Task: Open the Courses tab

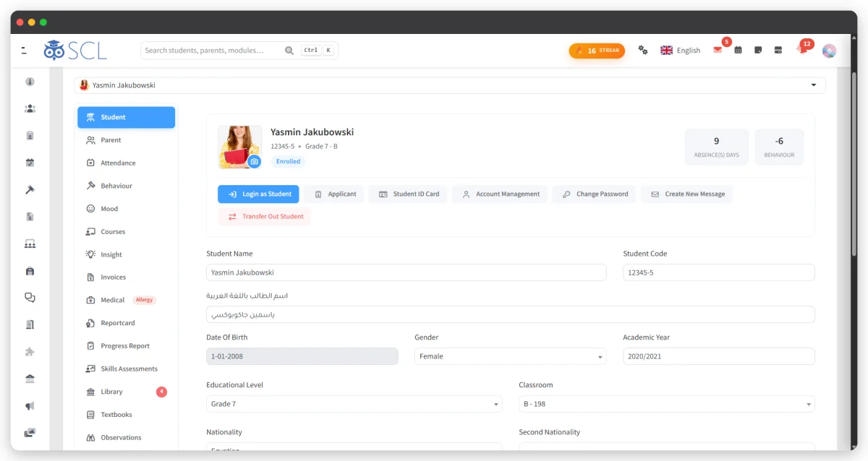Action: tap(126, 232)
